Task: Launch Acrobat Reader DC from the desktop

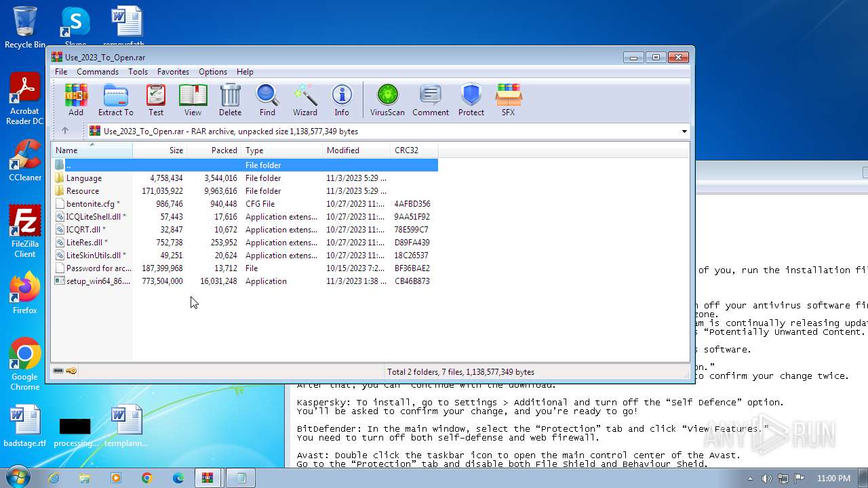Action: pos(25,99)
